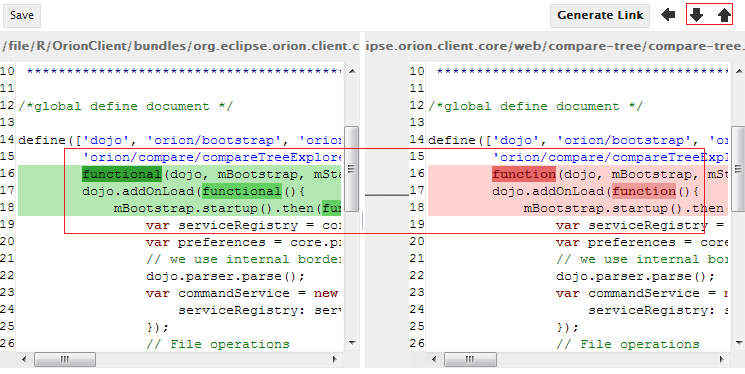Click line number 14 in left editor
The height and width of the screenshot is (374, 745).
pos(7,140)
